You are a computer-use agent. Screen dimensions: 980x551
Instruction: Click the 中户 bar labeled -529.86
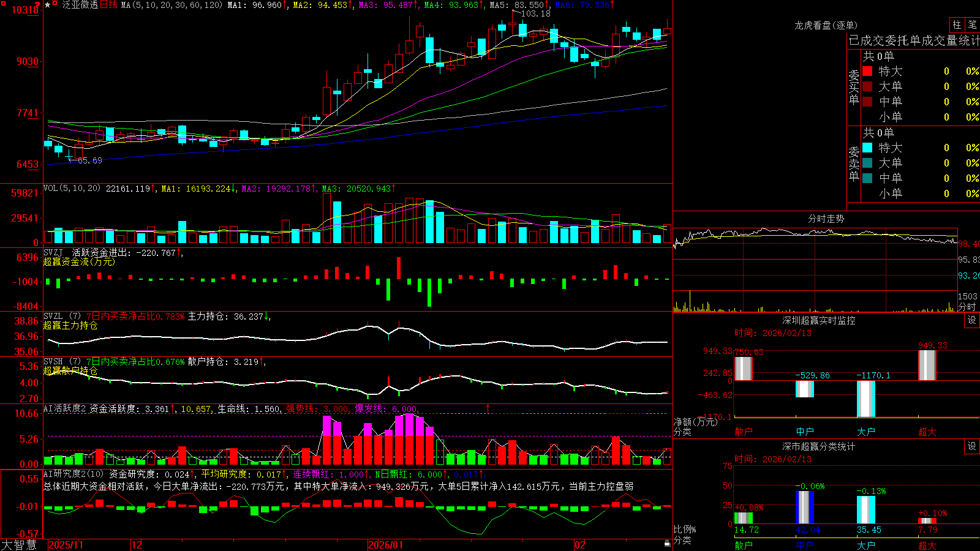tap(805, 389)
